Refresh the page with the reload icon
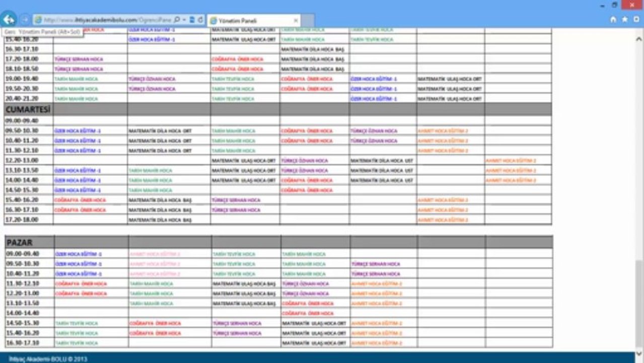Viewport: 644px width, 363px height. [200, 20]
